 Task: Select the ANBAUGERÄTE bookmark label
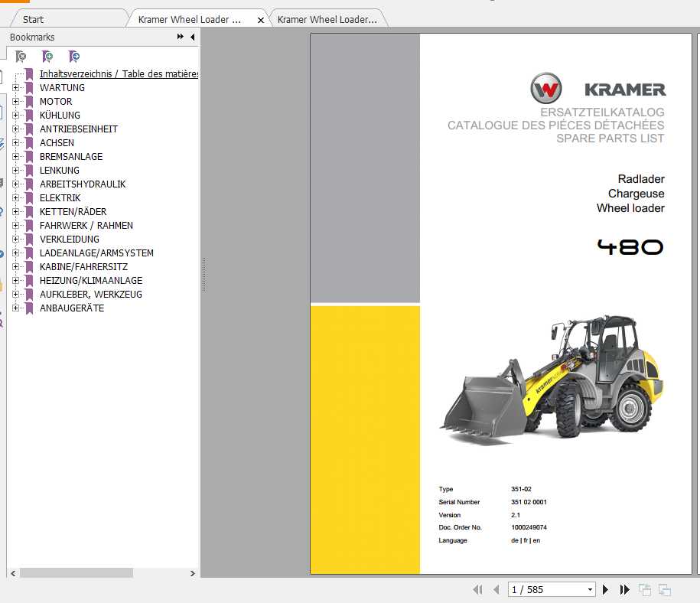72,308
